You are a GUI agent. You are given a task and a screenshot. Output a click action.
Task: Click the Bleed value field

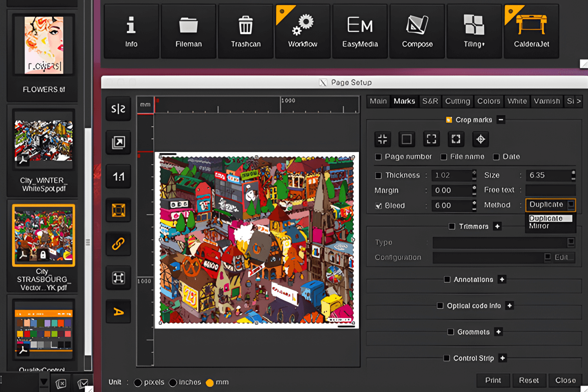coord(452,205)
